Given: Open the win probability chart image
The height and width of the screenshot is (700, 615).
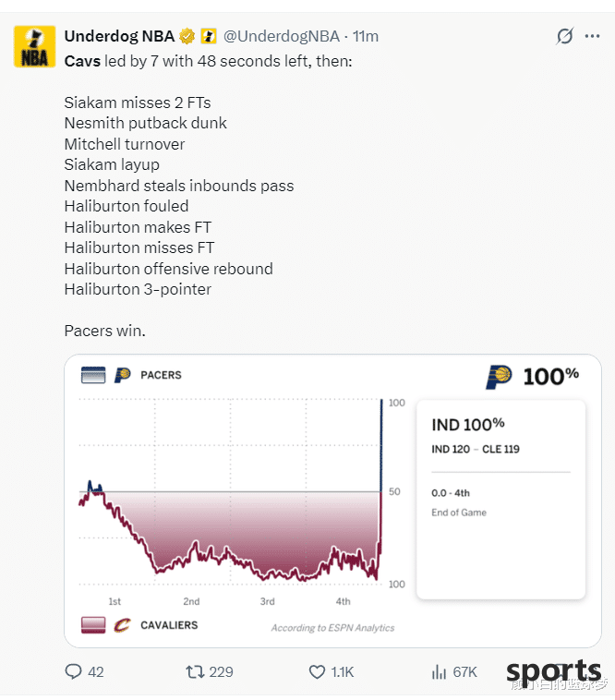Looking at the screenshot, I should click(x=333, y=501).
